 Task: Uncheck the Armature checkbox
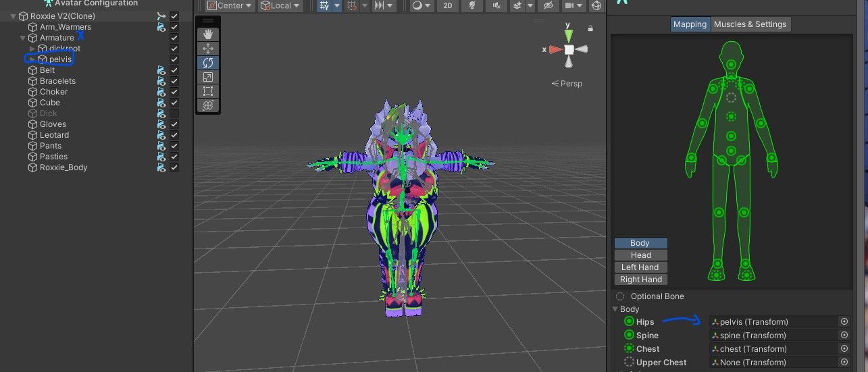pos(174,38)
